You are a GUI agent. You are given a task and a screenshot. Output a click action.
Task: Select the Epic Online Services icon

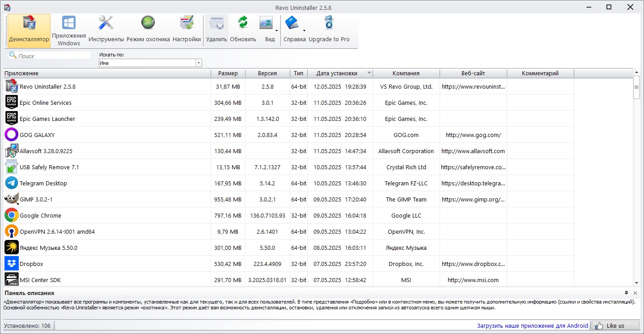pos(12,103)
